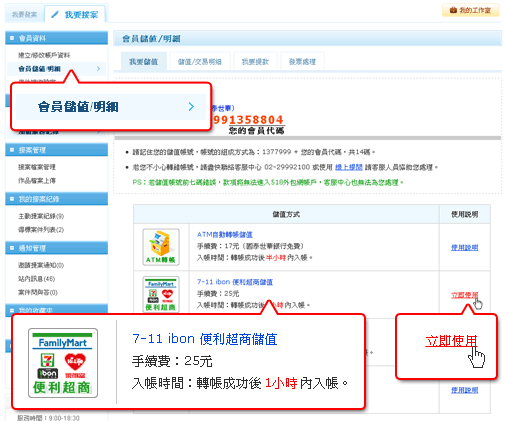Image resolution: width=505 pixels, height=421 pixels.
Task: Click the 儲值方式 column header
Action: 286,214
